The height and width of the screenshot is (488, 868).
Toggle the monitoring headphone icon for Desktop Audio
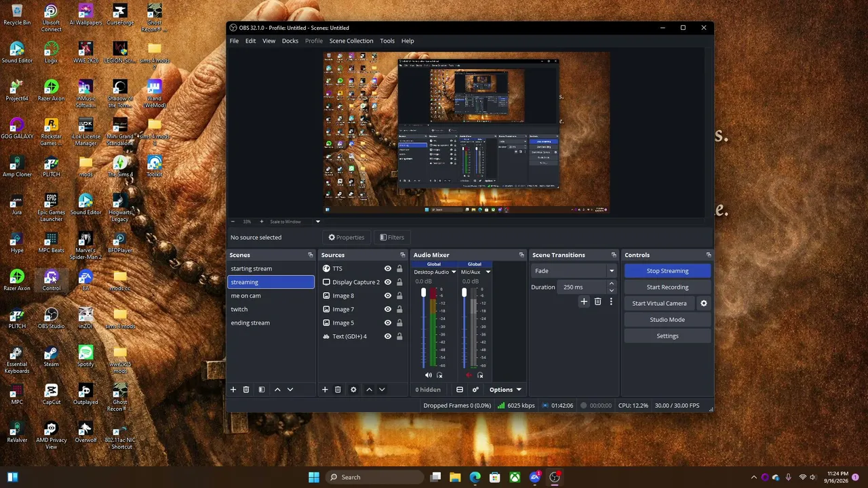point(439,375)
